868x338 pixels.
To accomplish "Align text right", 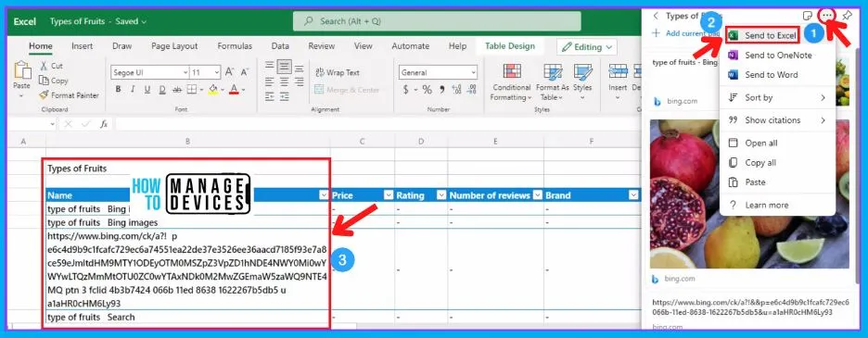I will click(299, 81).
